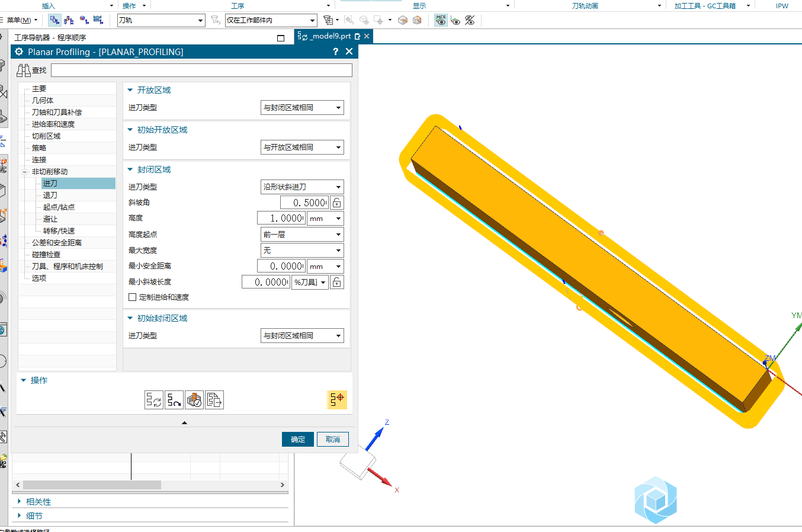Toggle the crossed-out eye hide icon
This screenshot has height=532, width=802.
point(470,20)
